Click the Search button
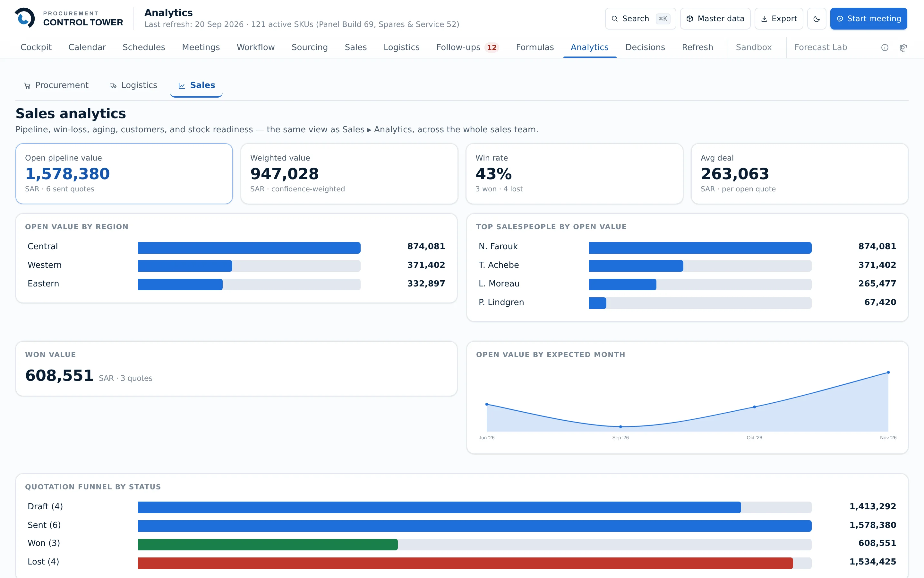This screenshot has height=578, width=924. 640,19
